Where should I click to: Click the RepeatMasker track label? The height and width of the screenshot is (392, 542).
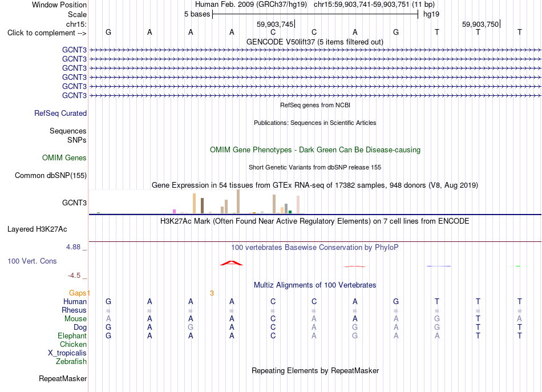pos(63,378)
